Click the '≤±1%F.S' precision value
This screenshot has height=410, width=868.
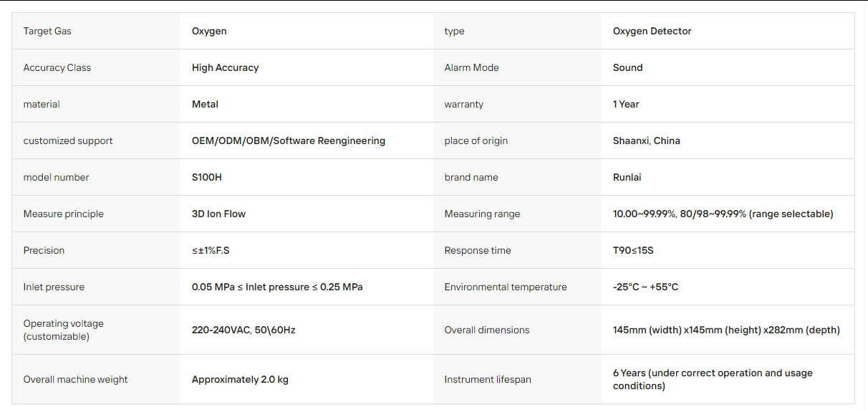click(x=211, y=250)
